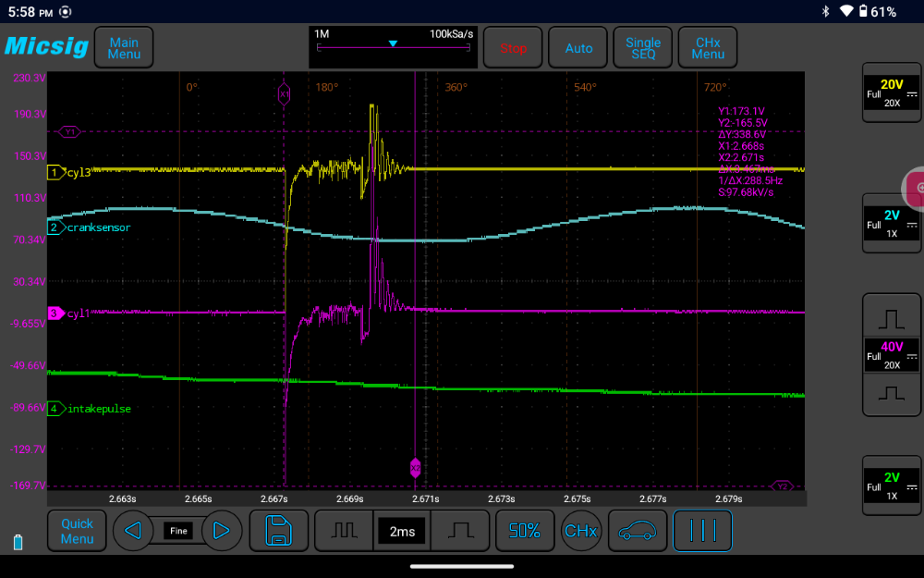Decrease channel 3 volts per division
924x578 pixels.
[892, 393]
